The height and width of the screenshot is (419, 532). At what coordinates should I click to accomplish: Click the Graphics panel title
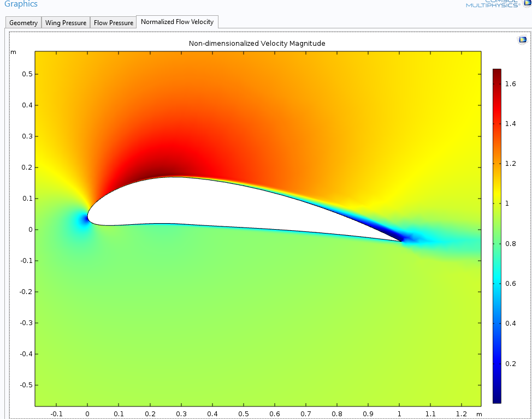(x=21, y=4)
